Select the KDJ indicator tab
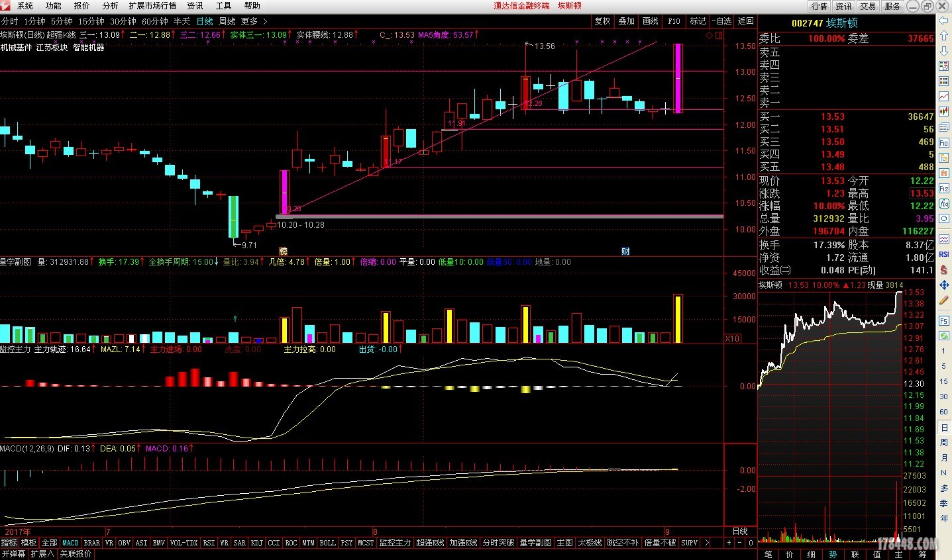The height and width of the screenshot is (560, 952). pyautogui.click(x=256, y=543)
